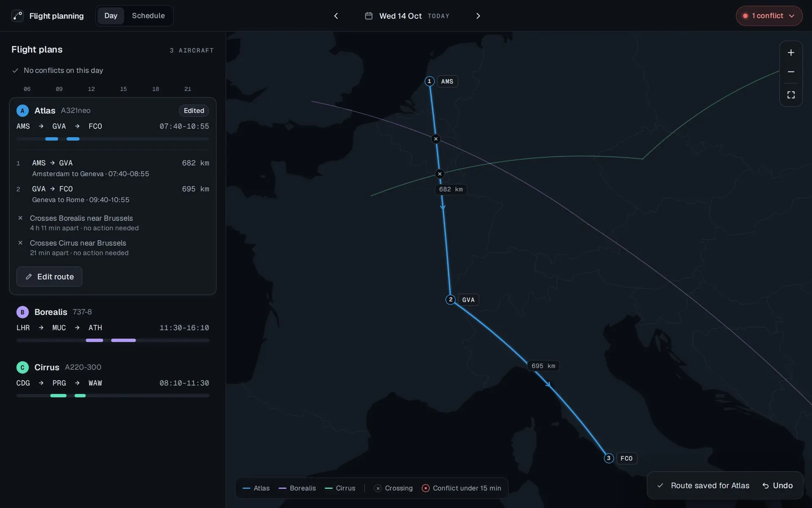This screenshot has height=508, width=812.
Task: Select GVA waypoint 2 on map
Action: 450,300
